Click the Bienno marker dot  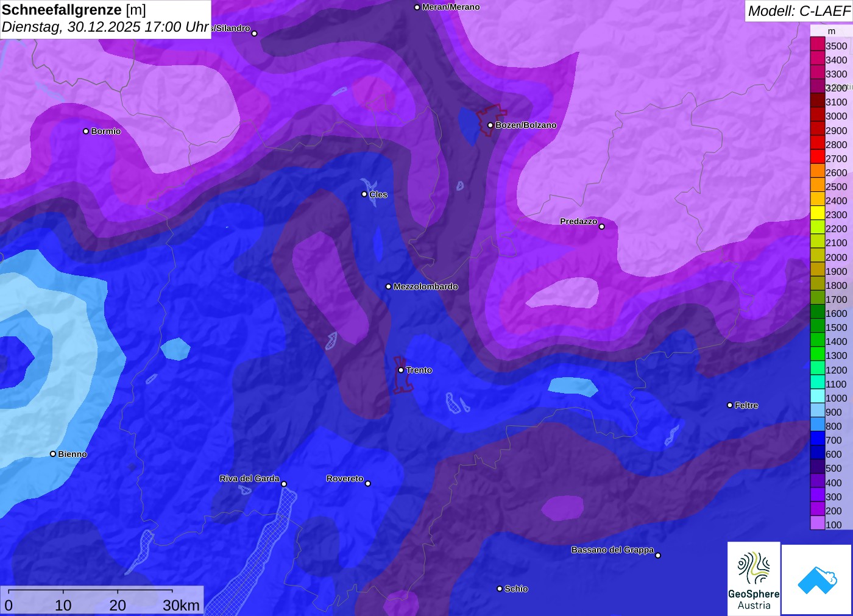53,454
